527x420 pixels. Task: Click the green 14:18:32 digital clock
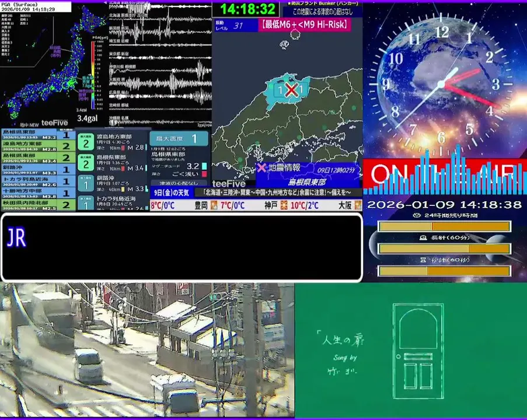[247, 9]
